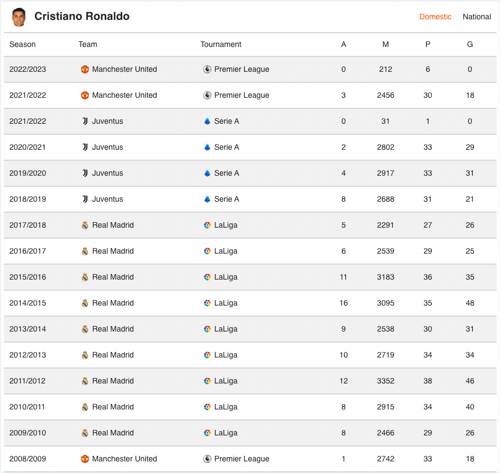Click Cristiano Ronaldo's profile photo
500x473 pixels.
(19, 17)
